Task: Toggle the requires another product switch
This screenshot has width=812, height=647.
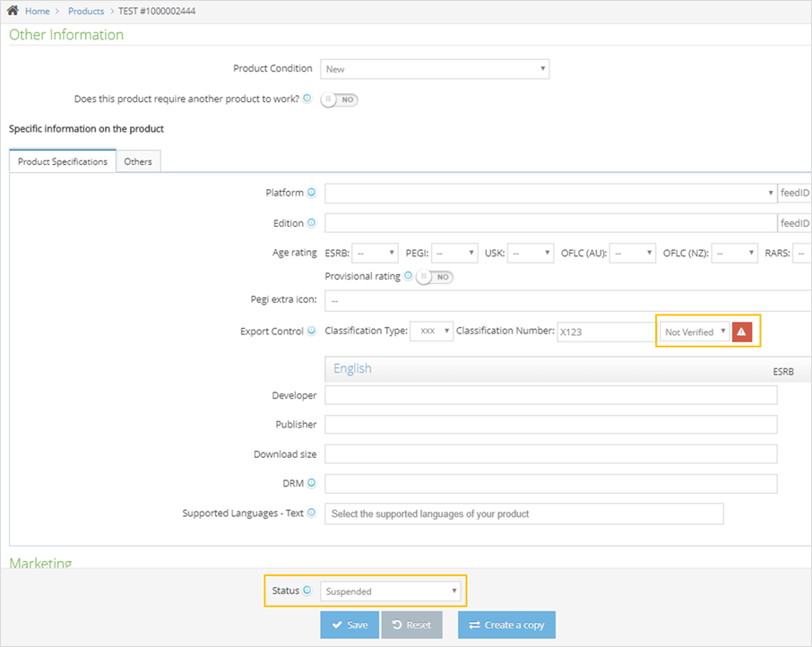Action: coord(340,99)
